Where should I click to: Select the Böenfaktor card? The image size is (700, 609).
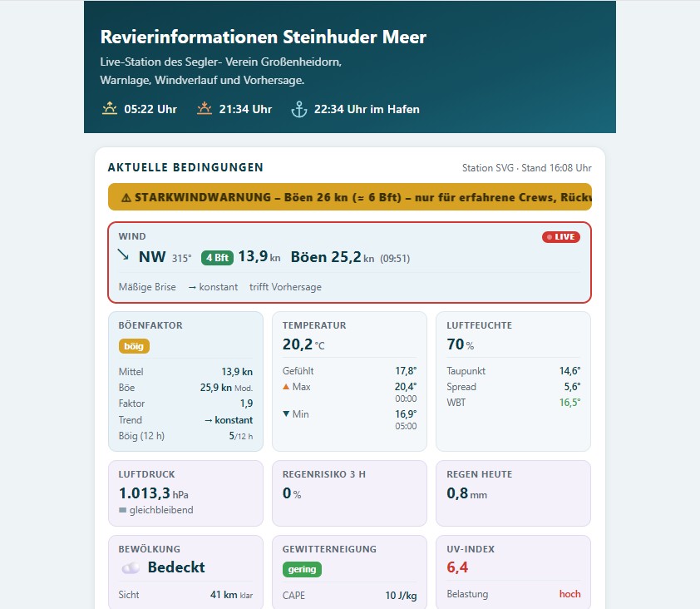click(185, 382)
